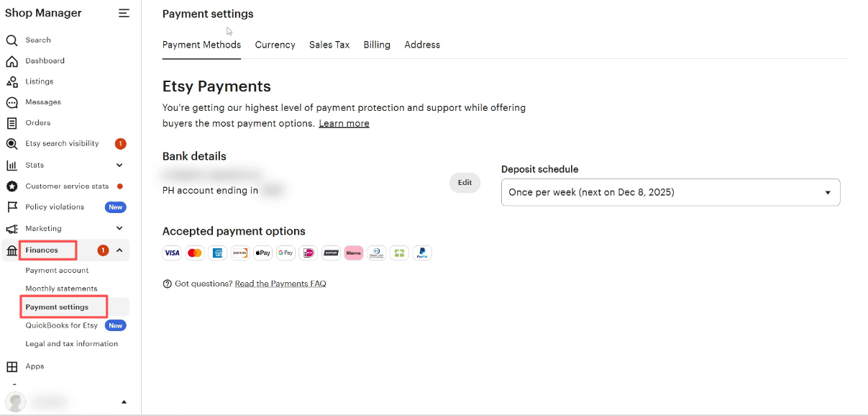Collapse the Shop Manager sidebar menu icon
The height and width of the screenshot is (416, 868).
[x=124, y=13]
